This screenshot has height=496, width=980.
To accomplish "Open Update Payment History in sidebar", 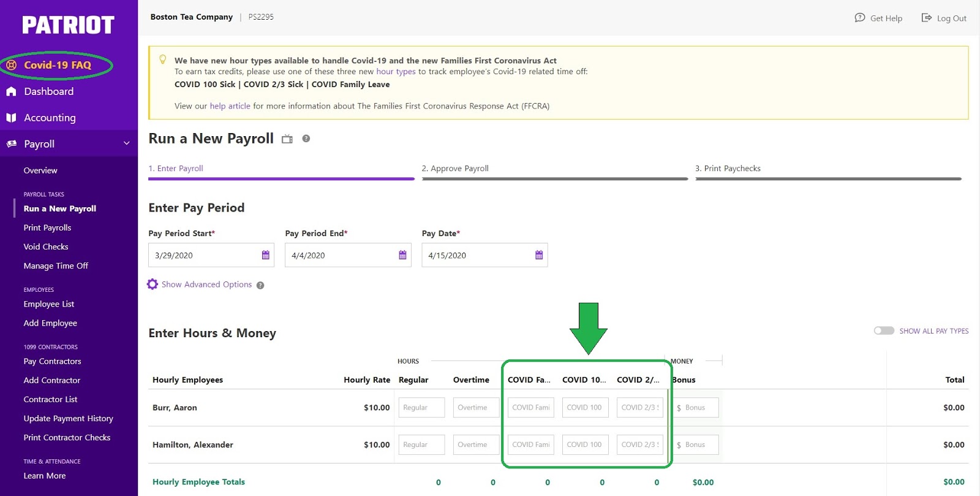I will tap(69, 418).
